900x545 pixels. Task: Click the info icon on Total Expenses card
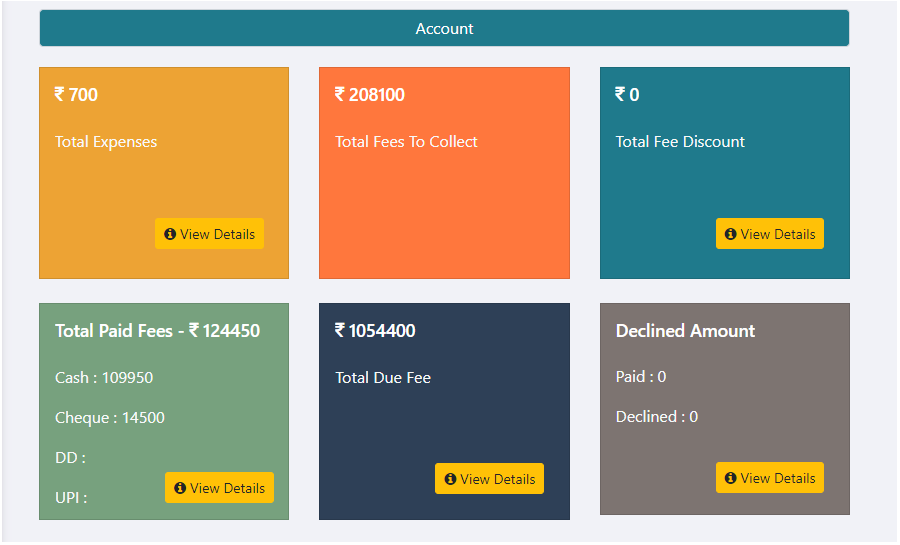(170, 234)
